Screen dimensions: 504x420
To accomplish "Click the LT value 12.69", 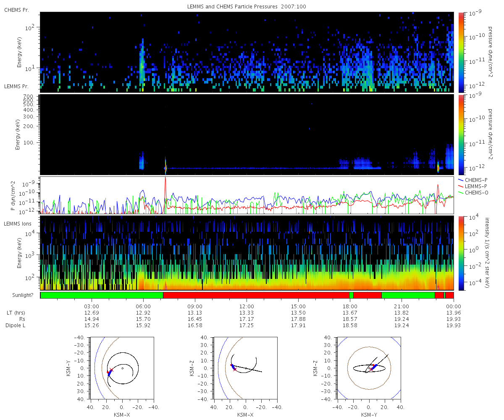I will coord(92,313).
